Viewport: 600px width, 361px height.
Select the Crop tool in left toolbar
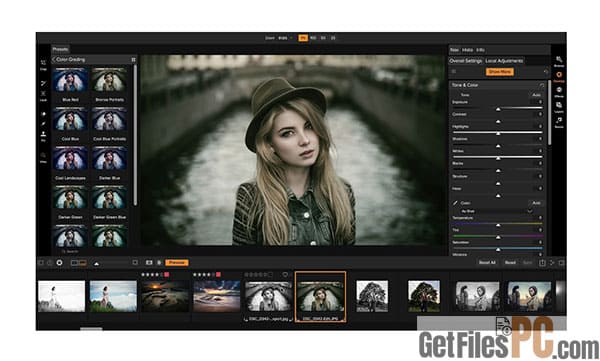43,64
